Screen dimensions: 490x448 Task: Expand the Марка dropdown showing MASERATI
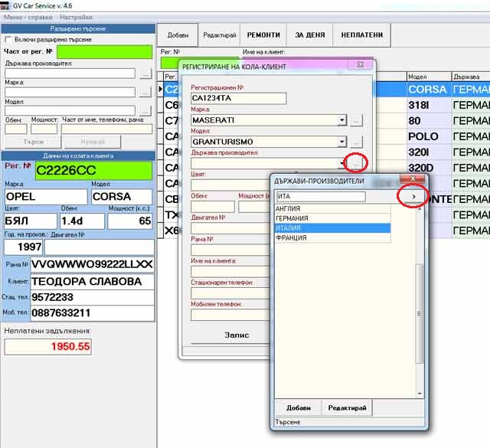pos(342,120)
